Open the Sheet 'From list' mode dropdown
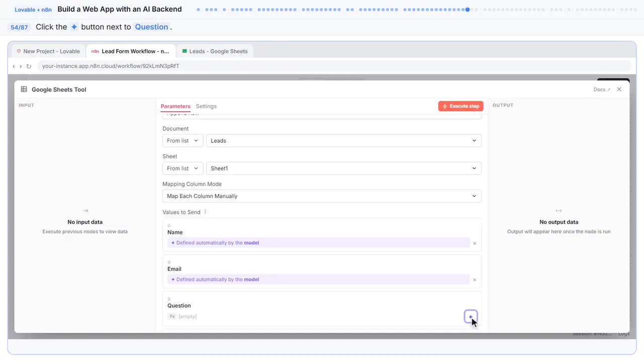The width and height of the screenshot is (644, 362). tap(183, 168)
